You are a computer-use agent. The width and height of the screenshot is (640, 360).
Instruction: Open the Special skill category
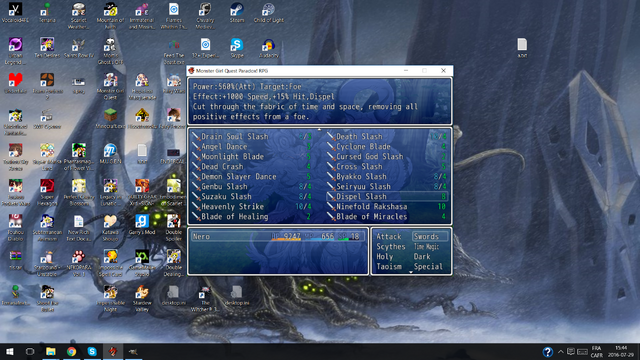[428, 267]
